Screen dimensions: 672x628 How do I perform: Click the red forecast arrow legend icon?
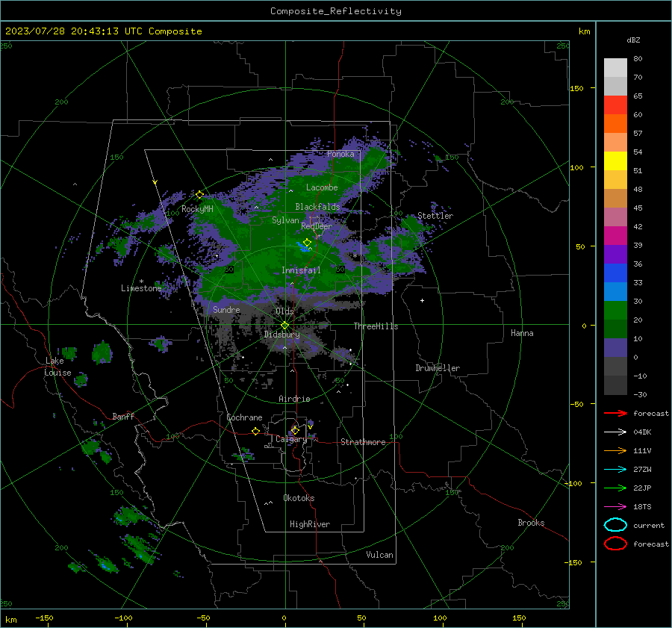click(x=615, y=413)
